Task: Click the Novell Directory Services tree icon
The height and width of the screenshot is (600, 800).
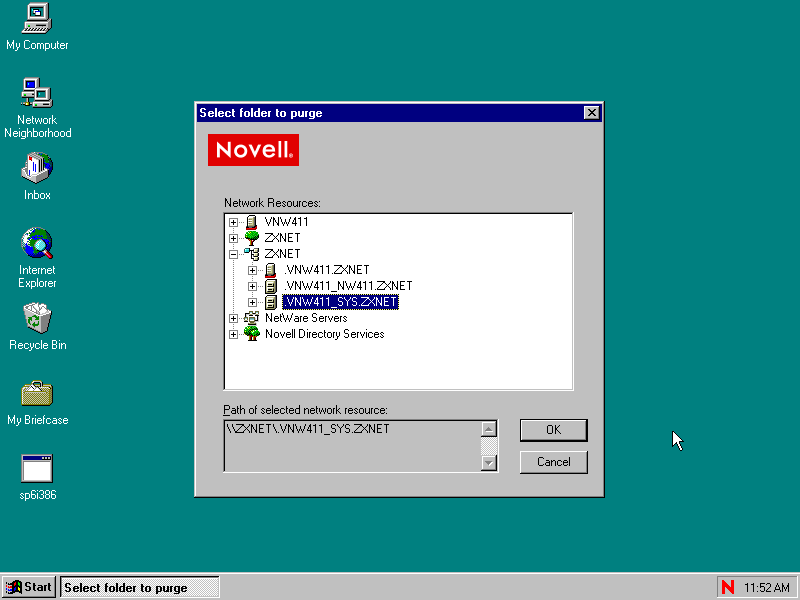Action: [x=252, y=334]
